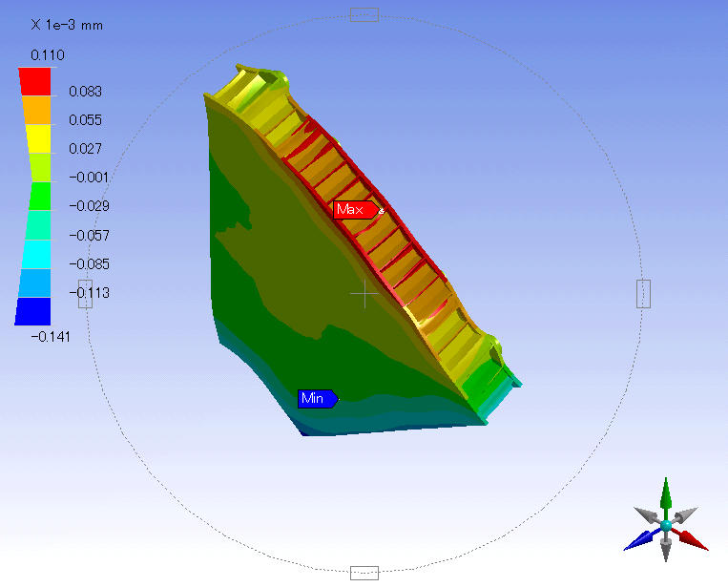The width and height of the screenshot is (728, 587).
Task: Click the legend value -0.057
Action: pos(89,236)
